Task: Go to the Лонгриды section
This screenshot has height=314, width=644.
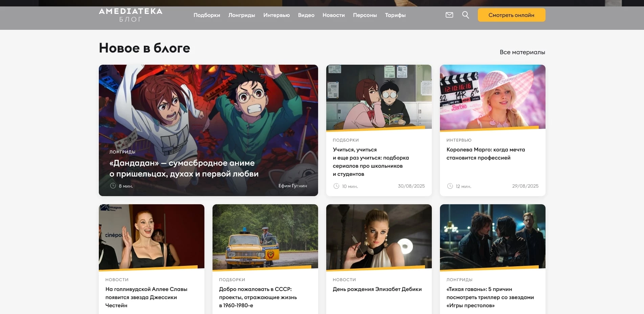Action: (x=242, y=15)
